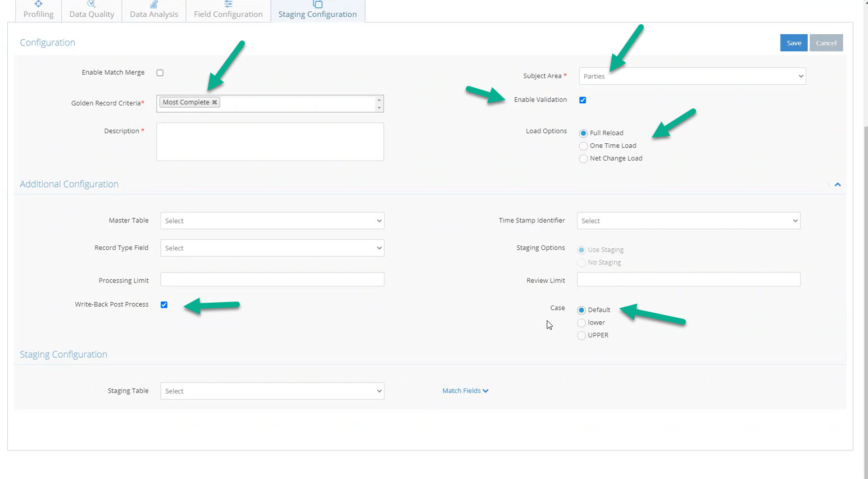Collapse the Additional Configuration section
Image resolution: width=868 pixels, height=479 pixels.
(838, 184)
